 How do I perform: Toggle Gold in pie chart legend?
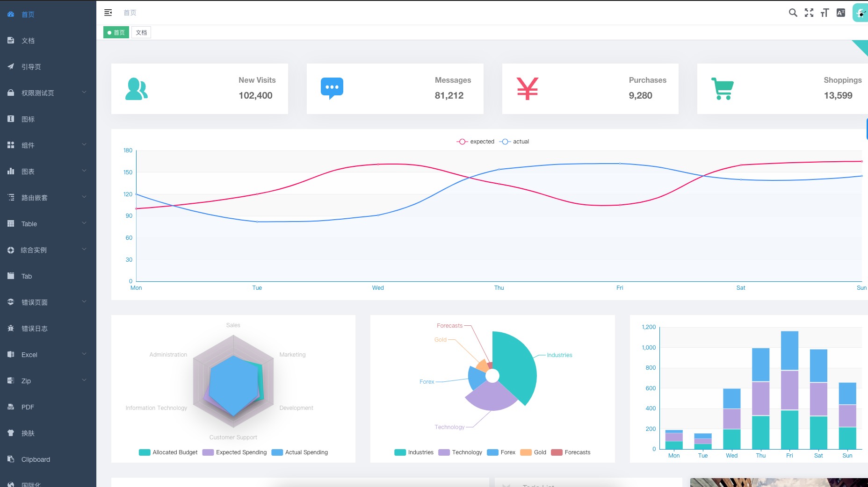[x=534, y=452]
